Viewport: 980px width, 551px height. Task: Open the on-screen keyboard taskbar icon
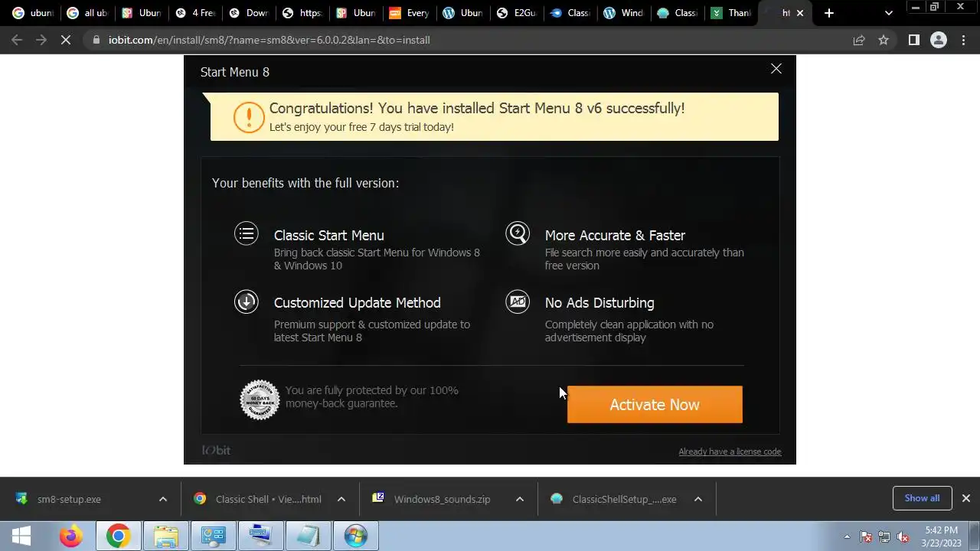click(260, 536)
